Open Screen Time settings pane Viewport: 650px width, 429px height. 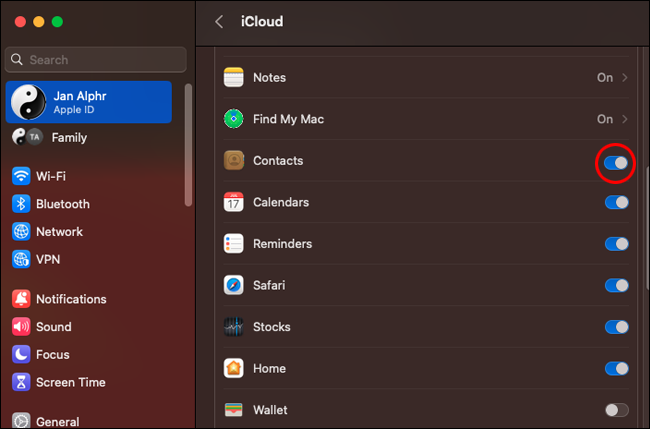coord(89,382)
